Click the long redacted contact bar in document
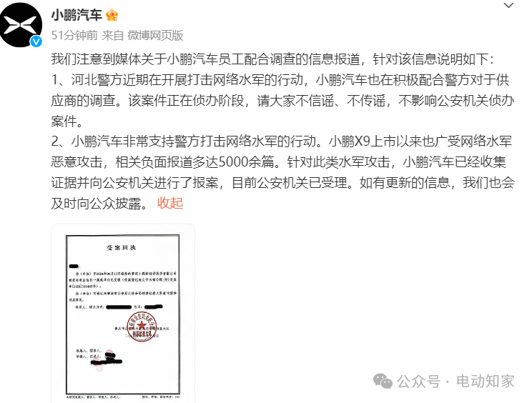This screenshot has width=532, height=403. pyautogui.click(x=119, y=307)
